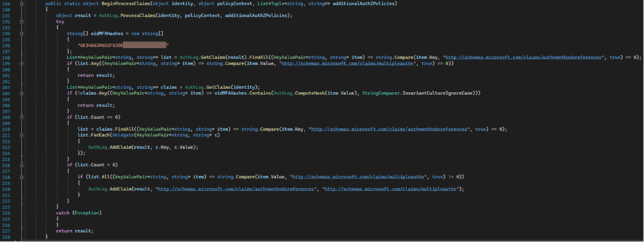The height and width of the screenshot is (242, 644).
Task: Click return result on line 201
Action: (96, 76)
